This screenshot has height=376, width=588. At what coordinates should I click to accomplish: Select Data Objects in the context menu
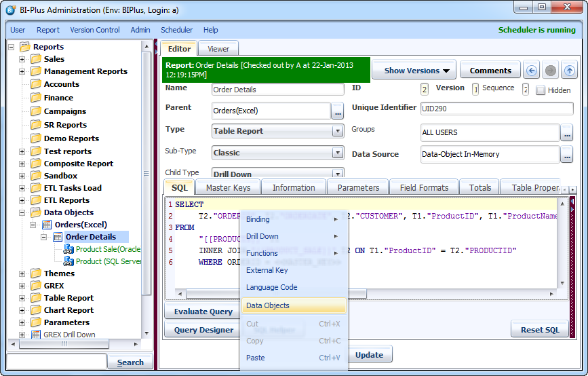pos(268,305)
